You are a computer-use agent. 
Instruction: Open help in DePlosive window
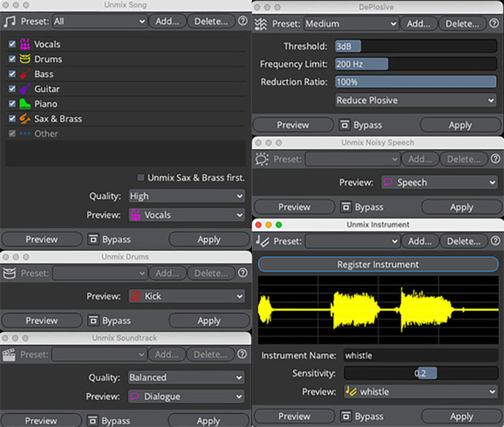[495, 24]
